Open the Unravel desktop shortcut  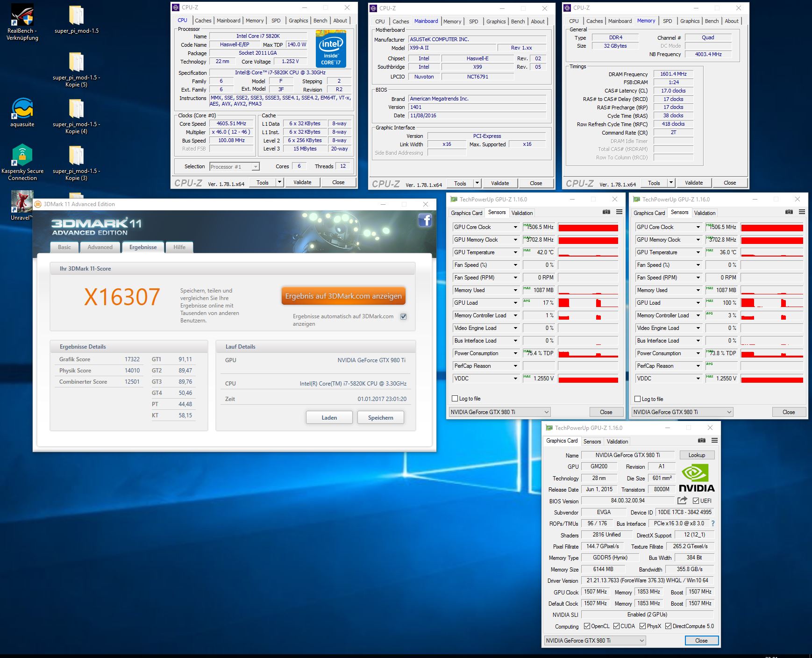(x=22, y=206)
